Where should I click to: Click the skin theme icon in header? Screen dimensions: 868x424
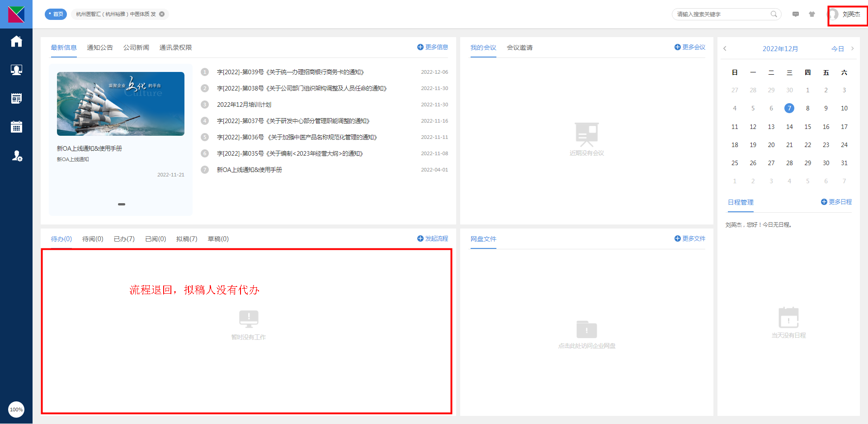click(x=812, y=14)
